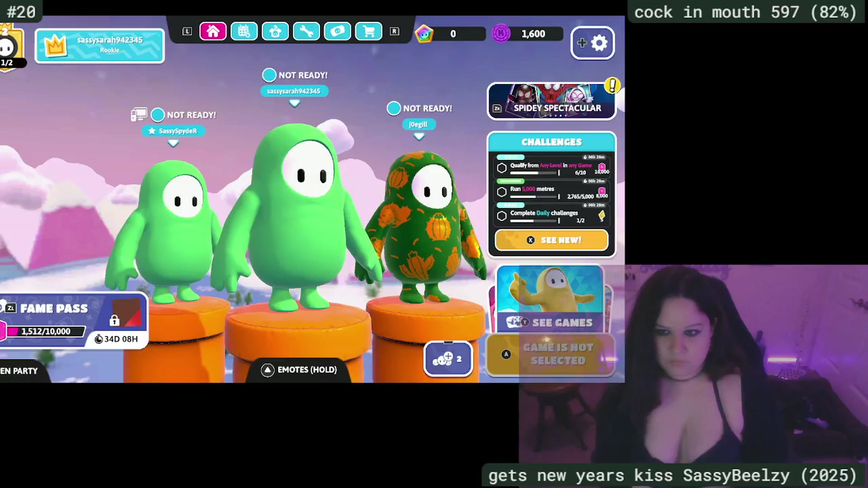Open the costume customiser tab
The height and width of the screenshot is (488, 868).
pos(275,31)
